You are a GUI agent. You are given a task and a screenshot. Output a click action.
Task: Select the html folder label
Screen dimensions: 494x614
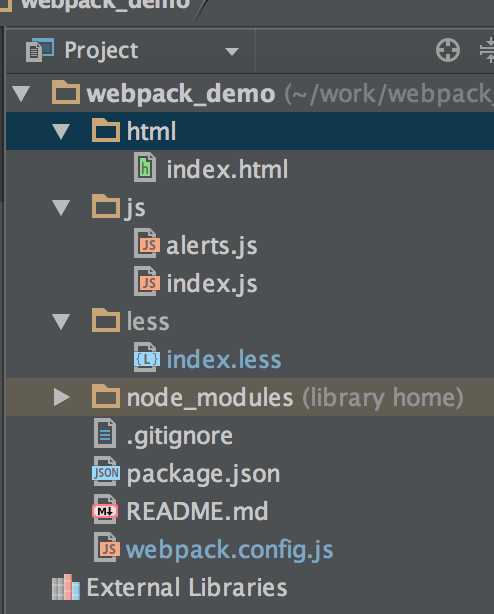click(151, 132)
